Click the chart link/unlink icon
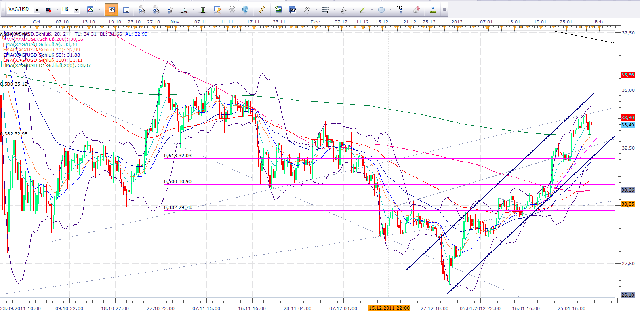This screenshot has height=312, width=644. (48, 9)
